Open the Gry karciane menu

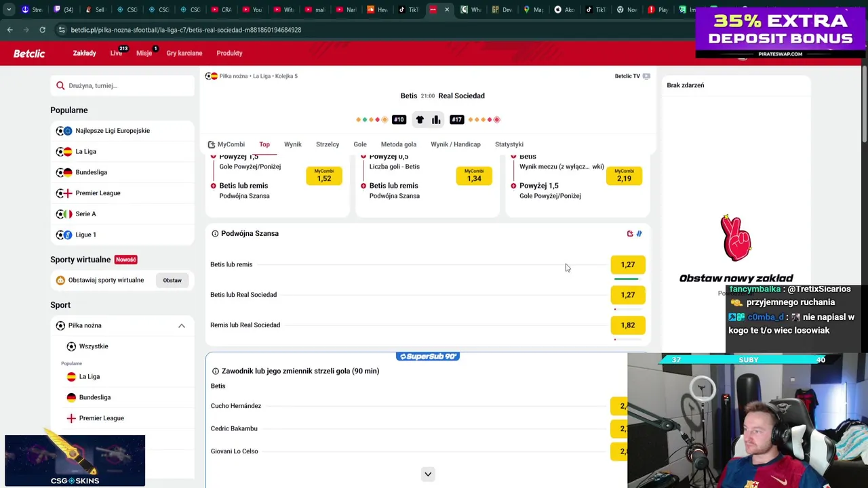point(184,53)
